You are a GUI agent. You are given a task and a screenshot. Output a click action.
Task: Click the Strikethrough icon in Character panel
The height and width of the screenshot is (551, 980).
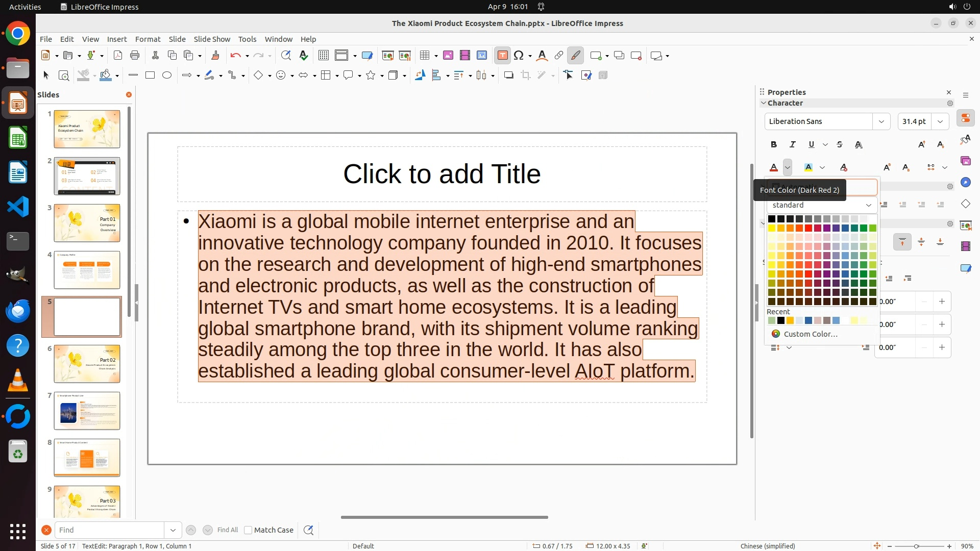coord(840,145)
